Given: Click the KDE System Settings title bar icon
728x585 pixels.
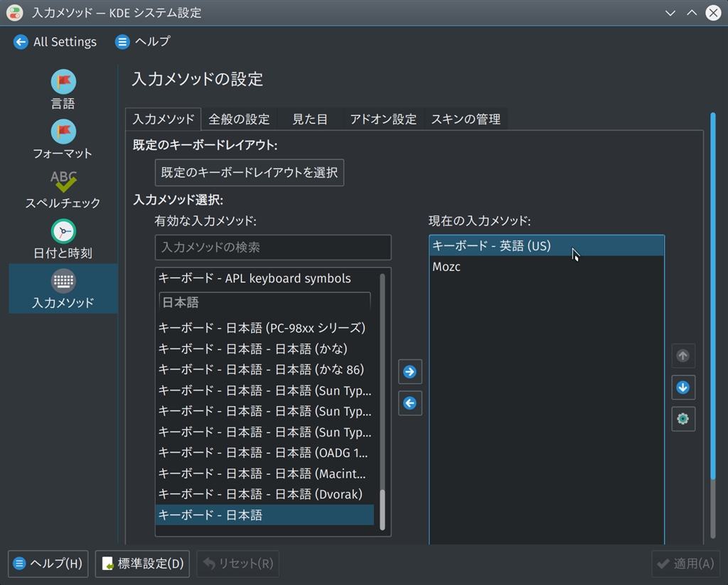Looking at the screenshot, I should [x=15, y=13].
